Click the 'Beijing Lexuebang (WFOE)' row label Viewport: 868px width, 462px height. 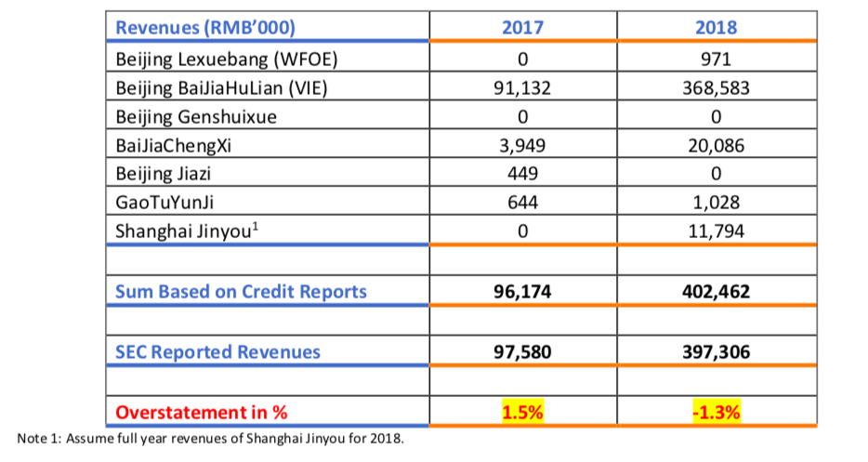(x=227, y=59)
